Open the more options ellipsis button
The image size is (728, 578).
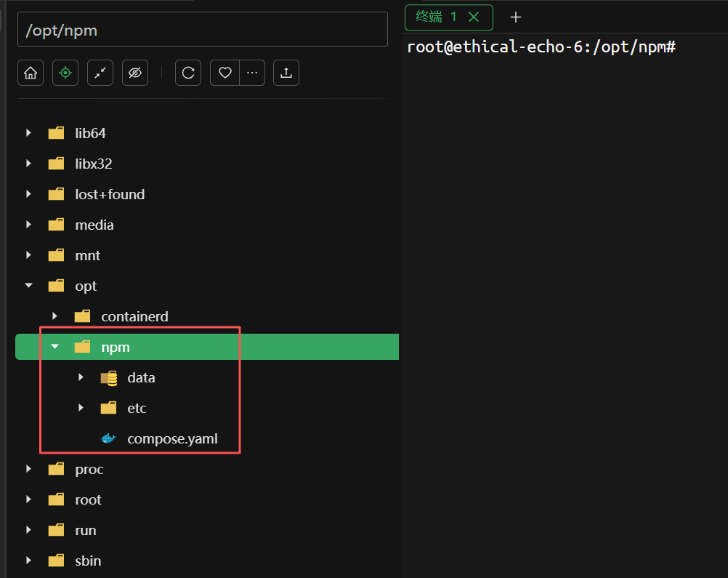(252, 73)
